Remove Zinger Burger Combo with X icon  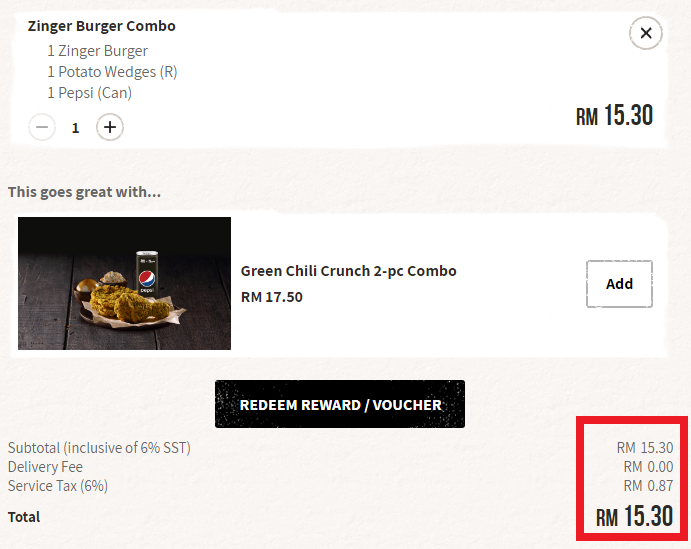click(x=646, y=33)
